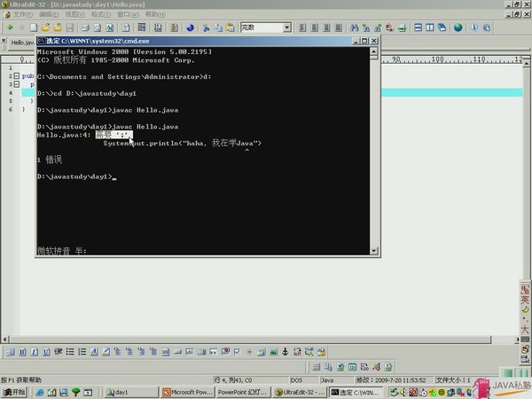
Task: Click the radio button form element icon
Action: click(249, 352)
